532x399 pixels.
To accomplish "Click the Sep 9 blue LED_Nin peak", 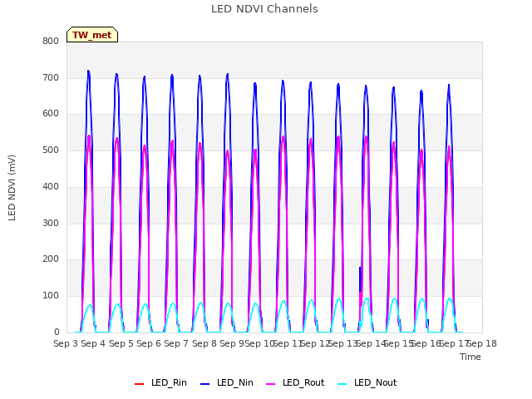I will tap(228, 74).
